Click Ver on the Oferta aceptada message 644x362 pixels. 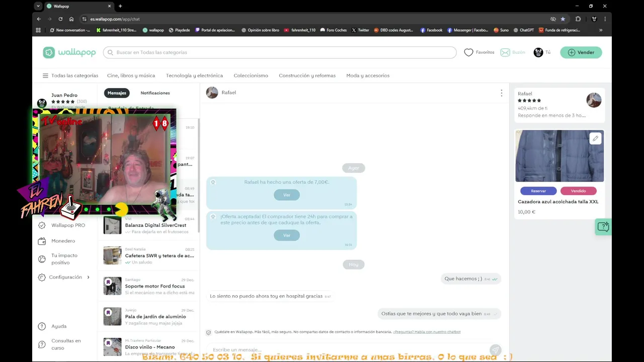point(287,235)
